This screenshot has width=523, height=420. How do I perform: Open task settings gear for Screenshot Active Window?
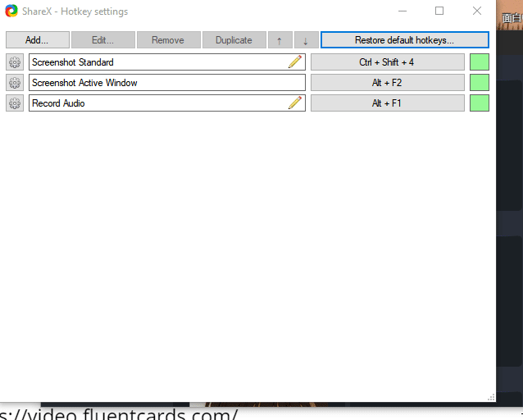pyautogui.click(x=15, y=83)
